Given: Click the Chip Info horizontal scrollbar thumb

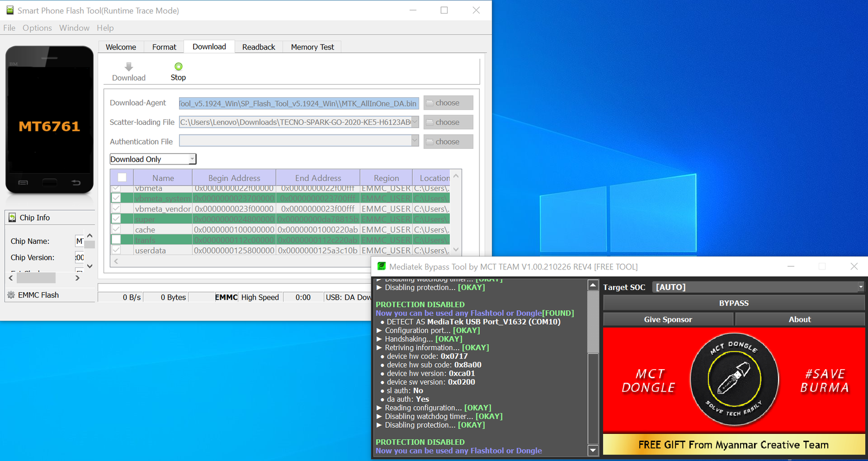Looking at the screenshot, I should [x=36, y=278].
